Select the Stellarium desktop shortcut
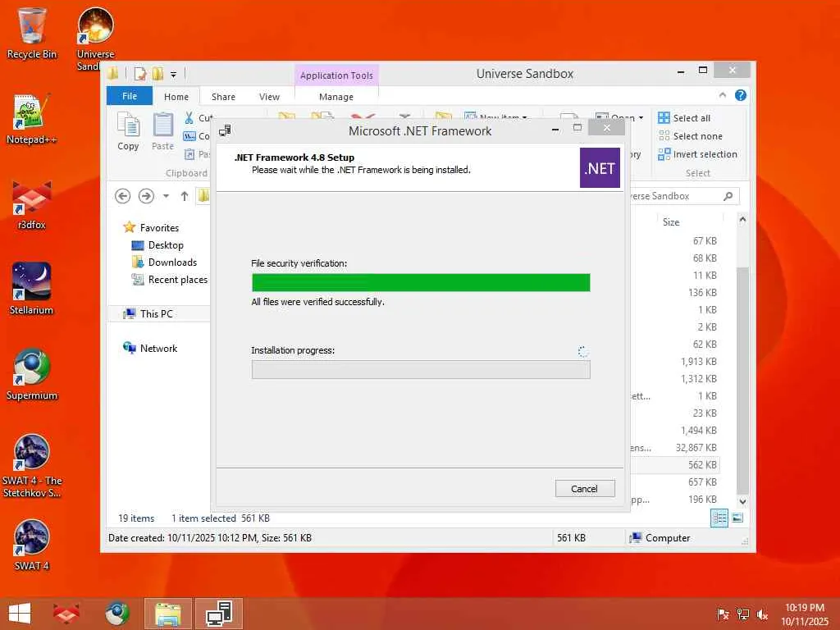Viewport: 840px width, 630px height. tap(32, 290)
